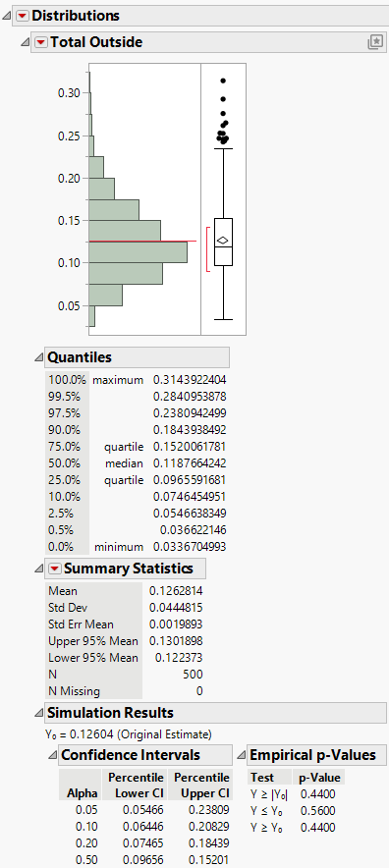Open the Summary Statistics red triangle menu

coord(54,569)
